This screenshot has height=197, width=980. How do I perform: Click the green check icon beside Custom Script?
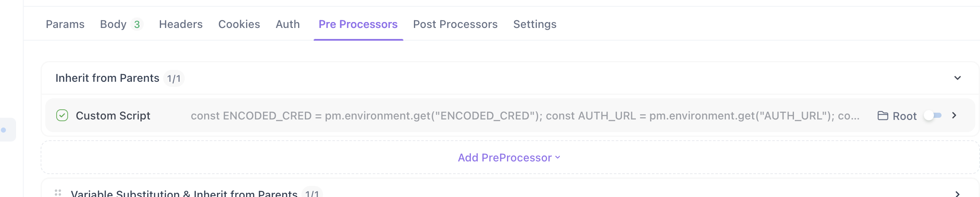62,115
